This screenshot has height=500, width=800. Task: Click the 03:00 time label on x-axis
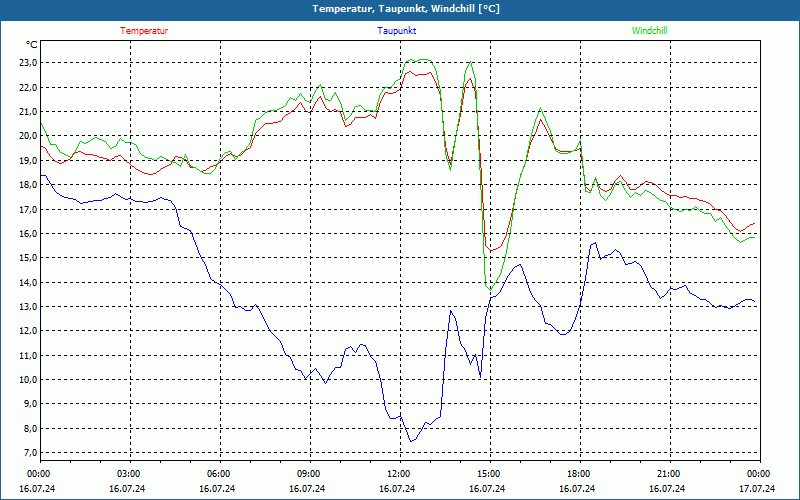coord(128,474)
